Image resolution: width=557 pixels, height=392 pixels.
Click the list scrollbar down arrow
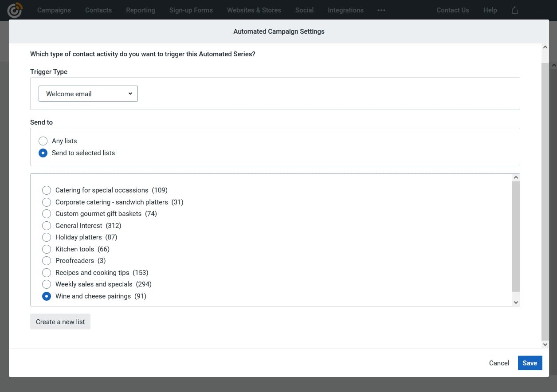[x=516, y=302]
